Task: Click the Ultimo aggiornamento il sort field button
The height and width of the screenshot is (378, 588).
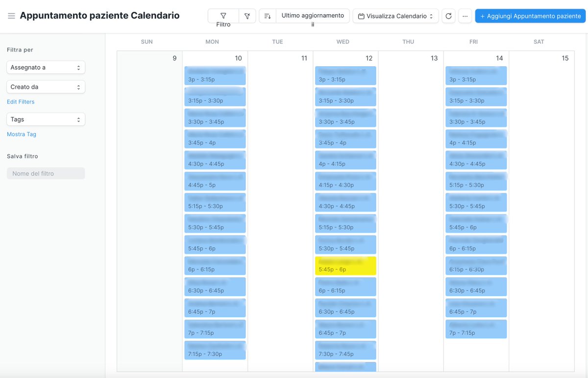Action: [x=313, y=16]
